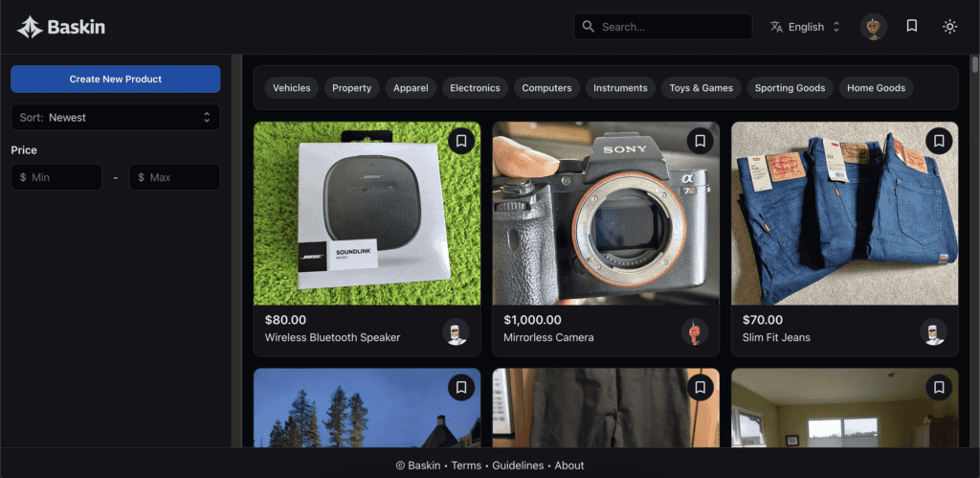Open the user profile avatar in header

pyautogui.click(x=873, y=27)
